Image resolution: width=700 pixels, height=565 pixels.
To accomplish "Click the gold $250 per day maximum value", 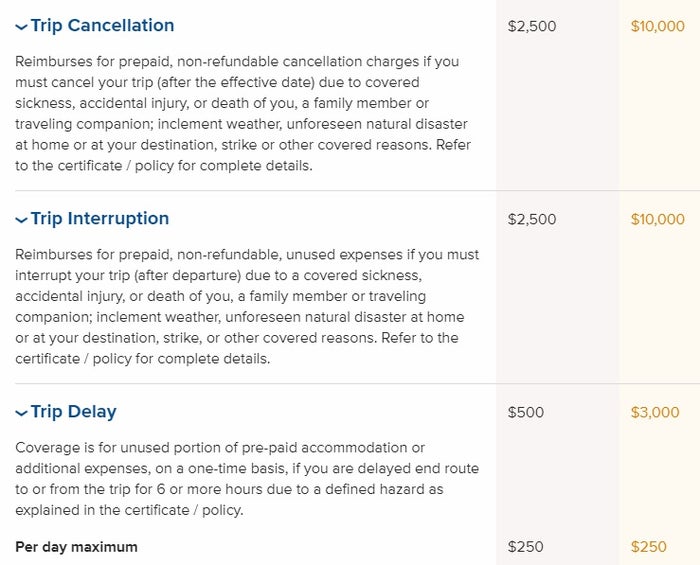I will click(649, 547).
